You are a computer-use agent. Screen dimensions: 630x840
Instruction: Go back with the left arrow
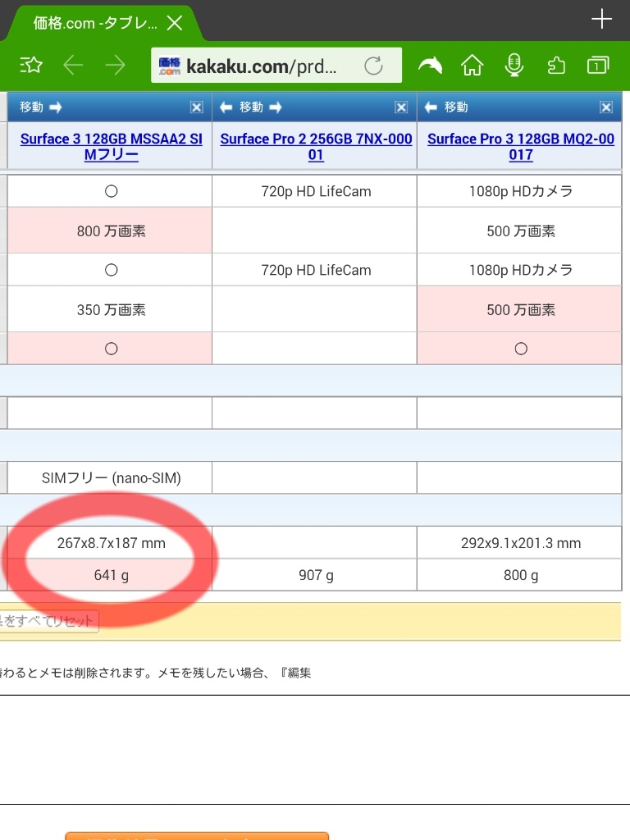point(73,66)
